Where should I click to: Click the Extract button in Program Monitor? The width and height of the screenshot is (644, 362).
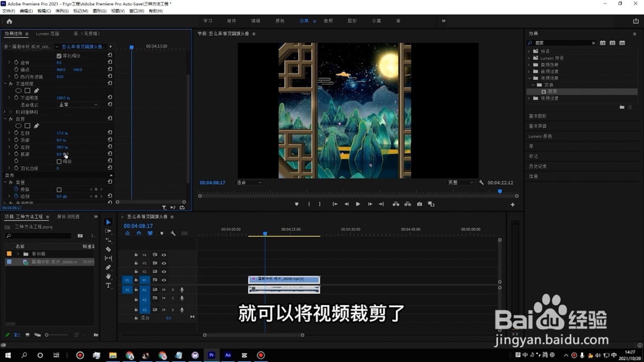click(x=408, y=204)
